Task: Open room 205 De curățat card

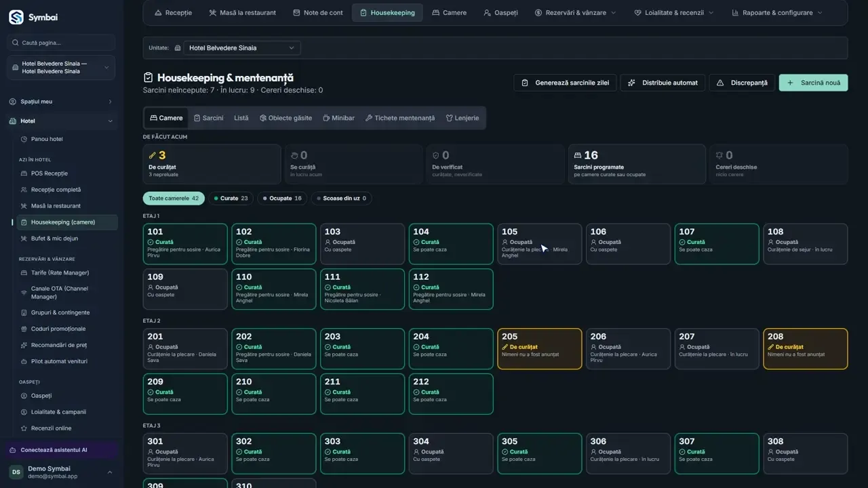Action: (x=540, y=349)
